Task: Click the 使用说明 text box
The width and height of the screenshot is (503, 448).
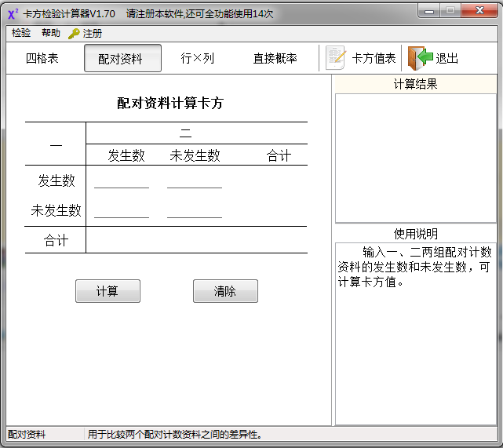Action: point(416,333)
